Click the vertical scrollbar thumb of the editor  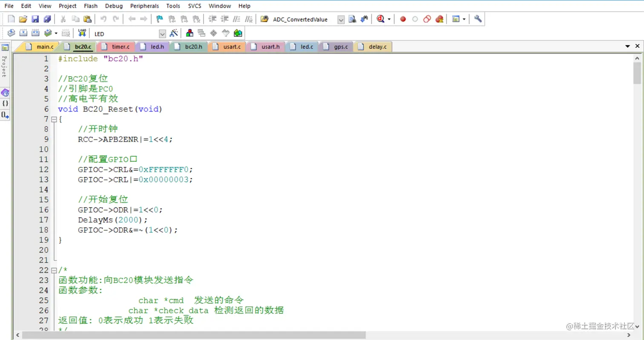coord(637,73)
